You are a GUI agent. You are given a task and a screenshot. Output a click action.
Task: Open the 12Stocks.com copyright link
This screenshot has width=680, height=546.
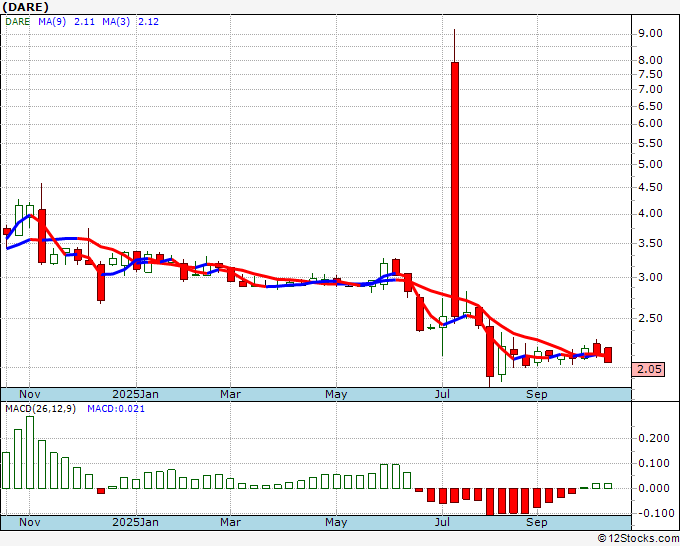pyautogui.click(x=638, y=539)
